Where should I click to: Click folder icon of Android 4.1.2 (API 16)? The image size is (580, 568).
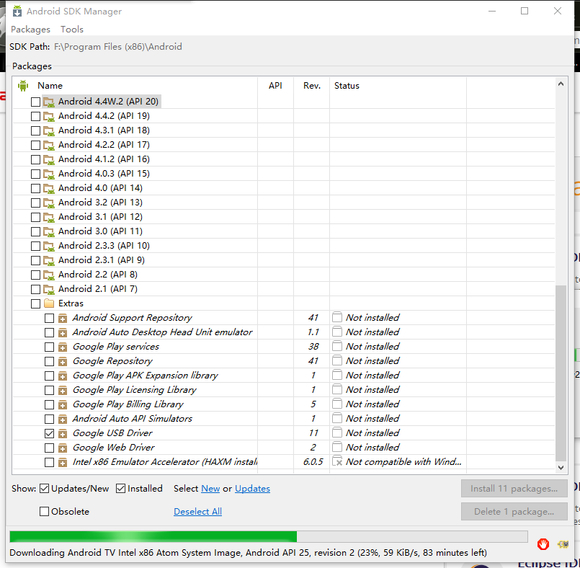(48, 159)
